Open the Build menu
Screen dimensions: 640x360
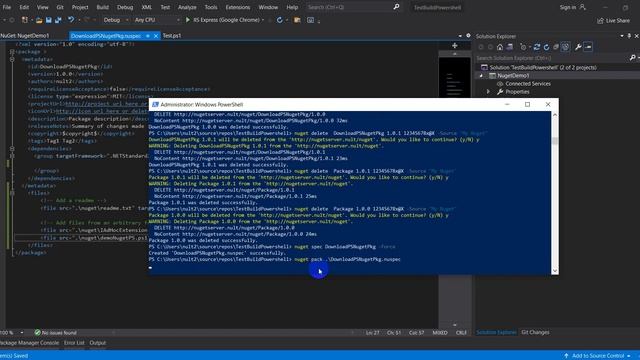(102, 7)
